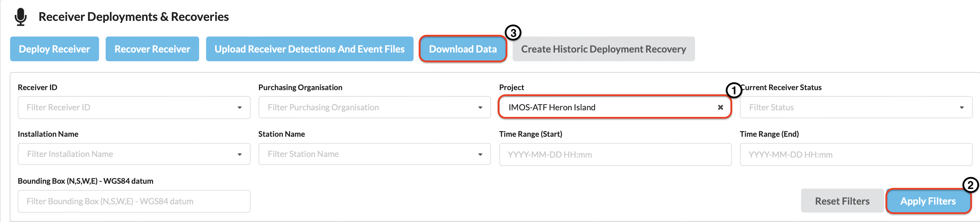
Task: Open the Receiver ID dropdown arrow
Action: tap(240, 108)
